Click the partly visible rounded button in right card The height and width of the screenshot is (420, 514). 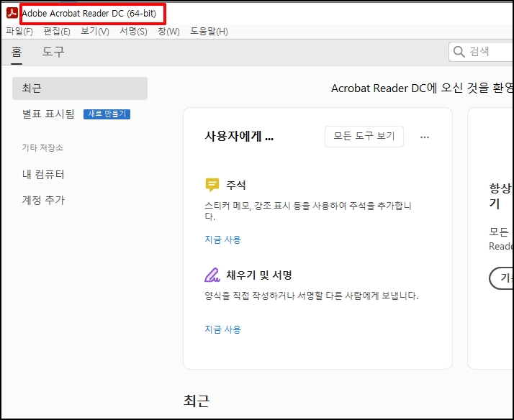pos(501,278)
